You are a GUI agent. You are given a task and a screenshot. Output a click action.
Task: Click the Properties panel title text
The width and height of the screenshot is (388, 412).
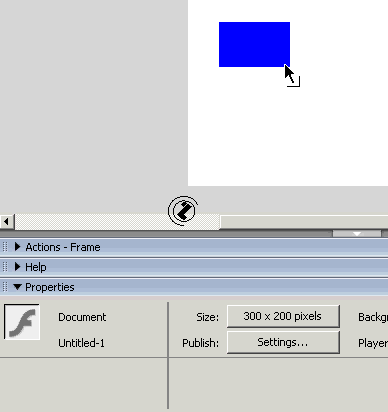click(50, 287)
